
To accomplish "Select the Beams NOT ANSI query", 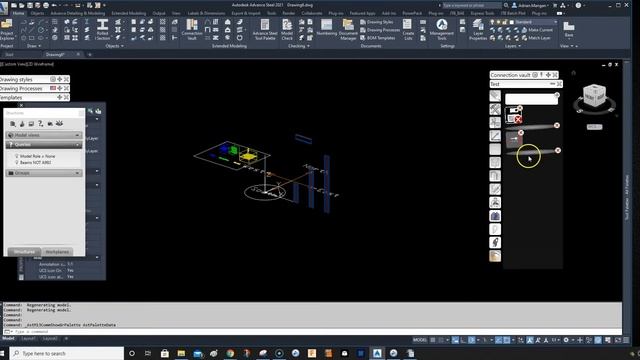I will tap(36, 162).
